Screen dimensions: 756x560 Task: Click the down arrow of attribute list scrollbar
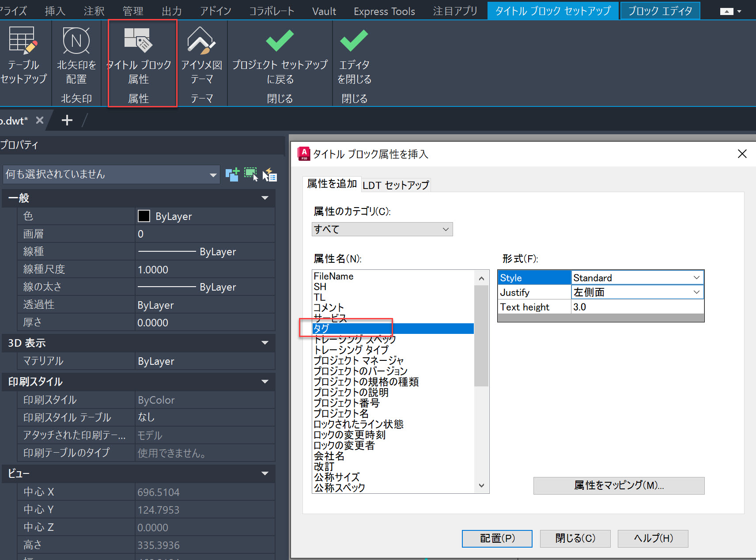[481, 485]
